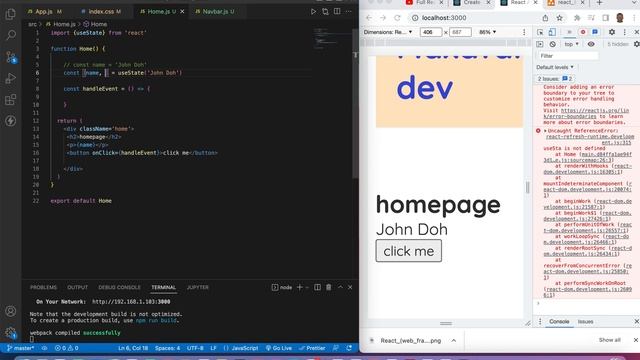Open the 'top' JavaScript context dropdown
The width and height of the screenshot is (640, 360).
(x=571, y=44)
